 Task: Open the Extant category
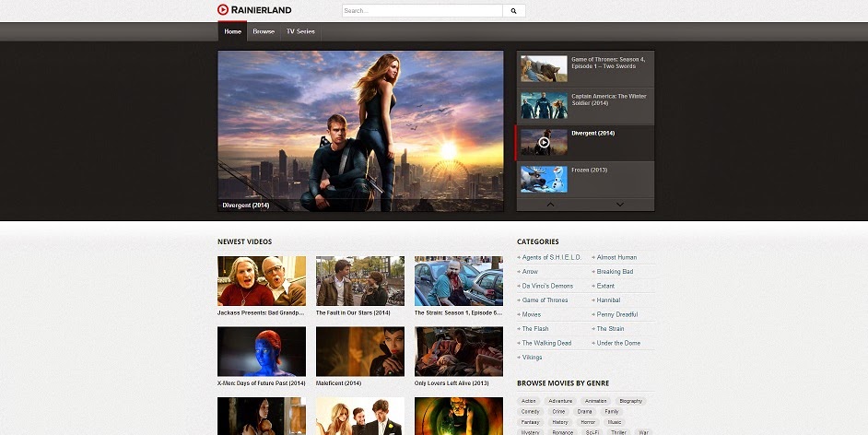click(x=605, y=286)
